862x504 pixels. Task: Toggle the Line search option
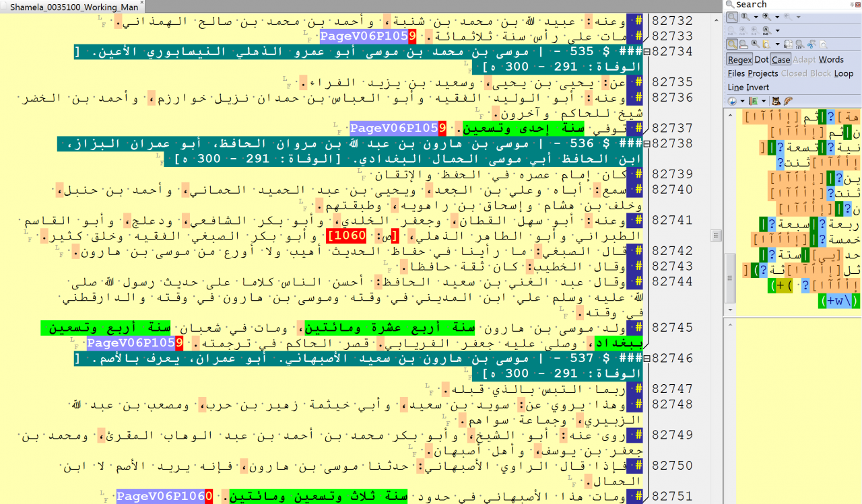tap(735, 87)
